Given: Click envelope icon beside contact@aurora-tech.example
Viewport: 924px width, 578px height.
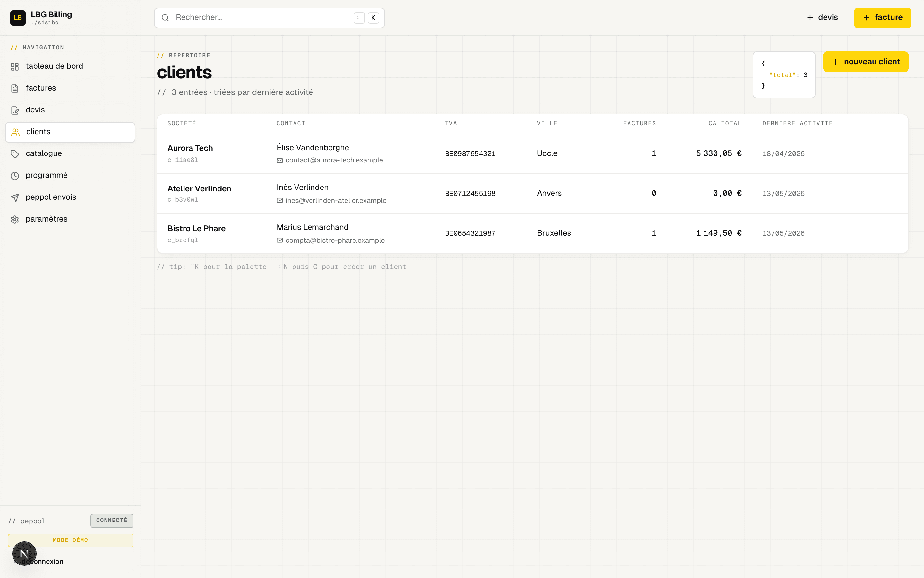Looking at the screenshot, I should [280, 161].
